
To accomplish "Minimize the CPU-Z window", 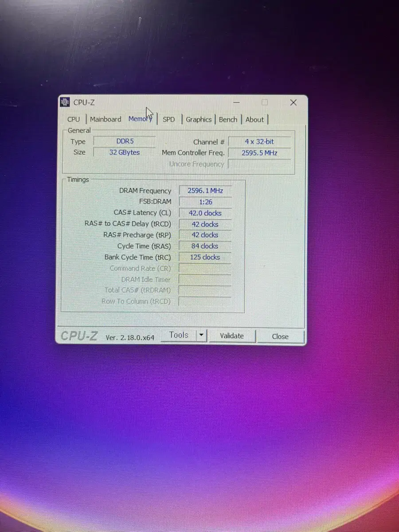I will 236,102.
